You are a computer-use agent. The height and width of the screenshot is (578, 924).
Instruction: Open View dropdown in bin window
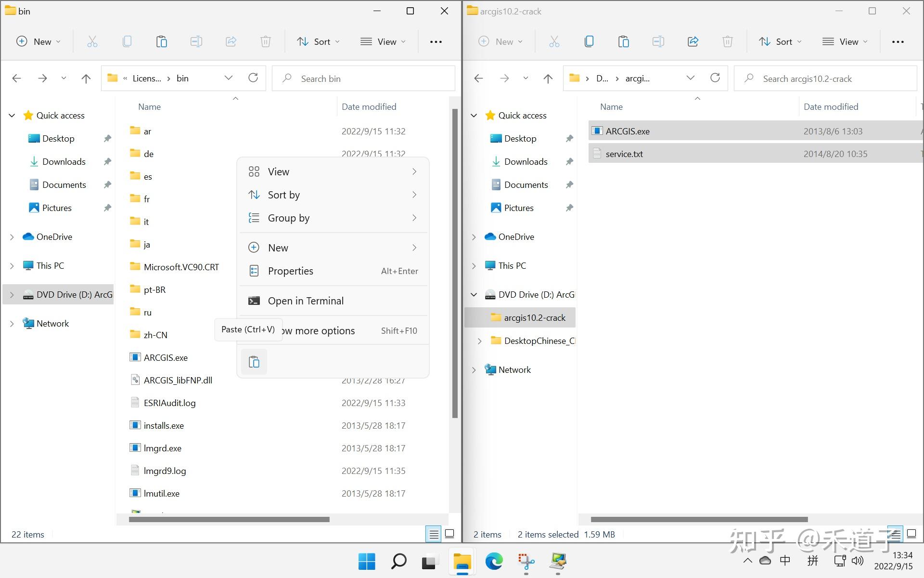[383, 42]
